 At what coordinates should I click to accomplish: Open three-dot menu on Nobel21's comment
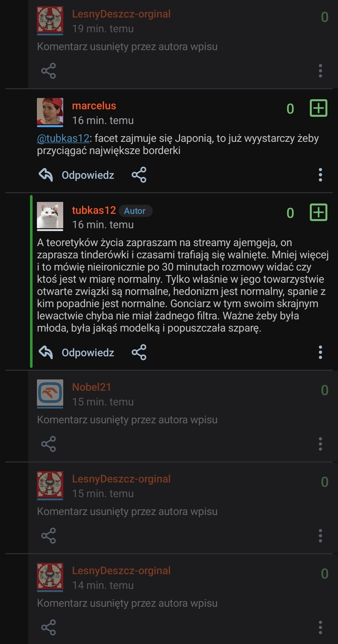[320, 444]
